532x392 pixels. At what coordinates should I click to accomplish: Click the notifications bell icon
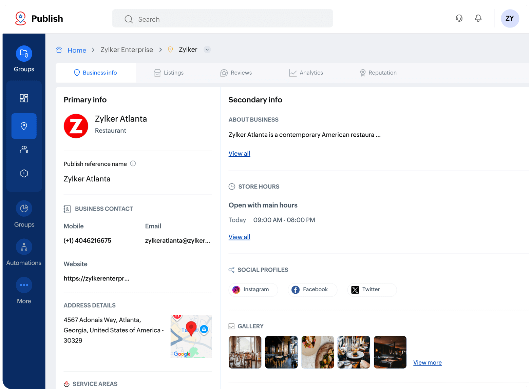point(478,18)
